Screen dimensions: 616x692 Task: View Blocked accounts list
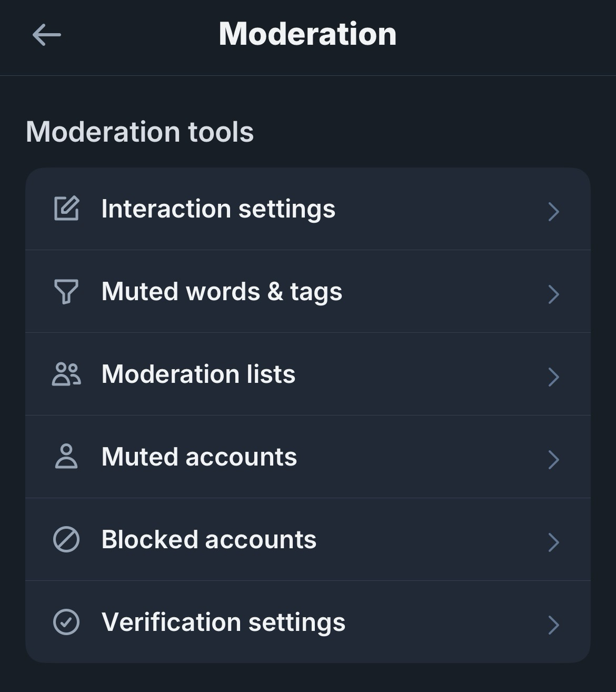coord(208,539)
